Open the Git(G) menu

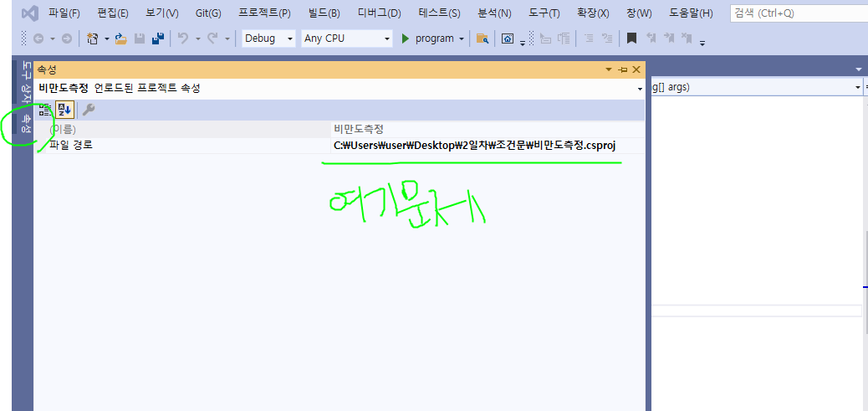click(x=208, y=13)
